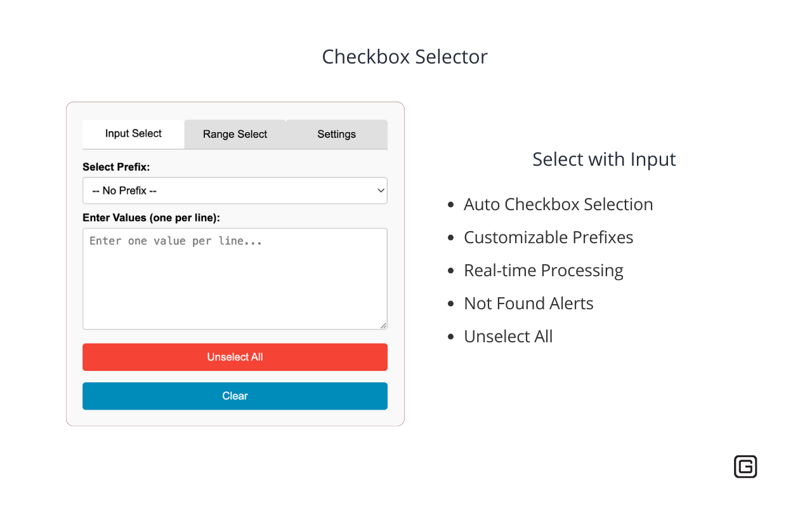Click the "Auto Checkbox Selection" bullet item
Viewport: 812px width, 508px height.
click(558, 204)
